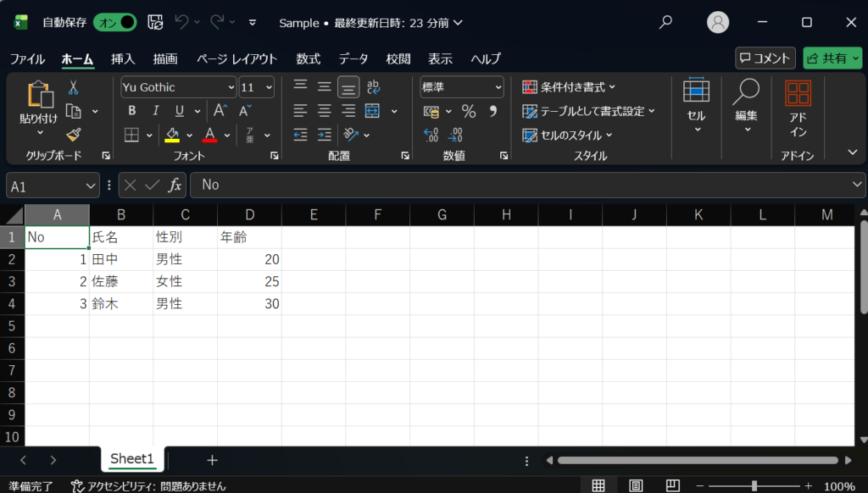The image size is (868, 493).
Task: Click the Cut scissors icon
Action: pos(73,87)
